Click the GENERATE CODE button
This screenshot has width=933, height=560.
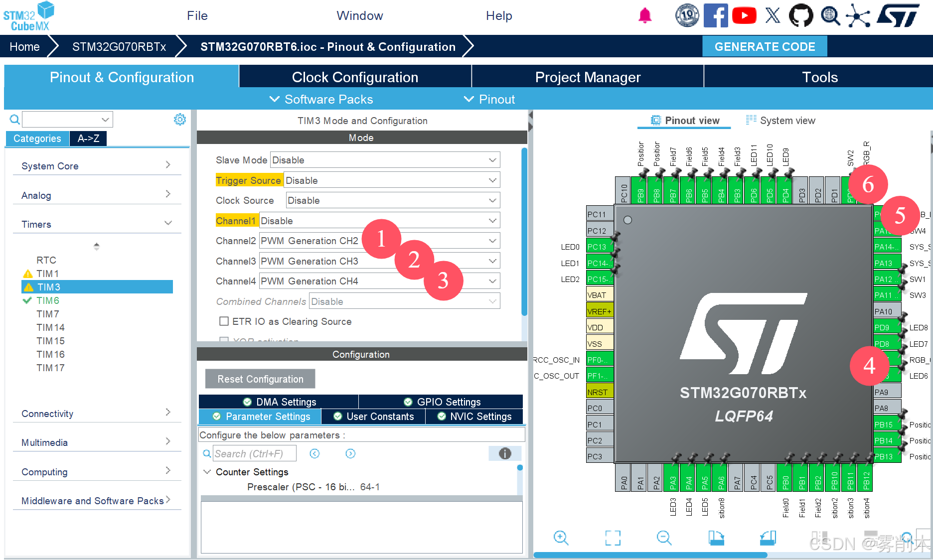(765, 46)
